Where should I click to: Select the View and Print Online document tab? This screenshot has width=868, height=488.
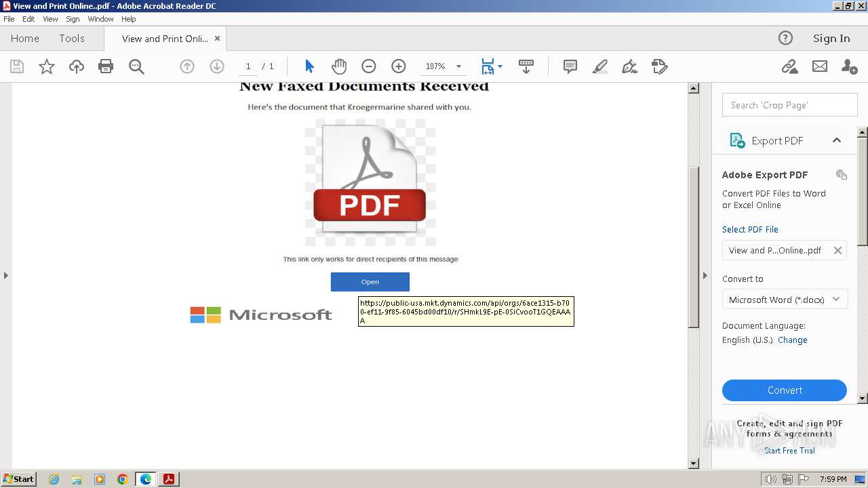point(165,39)
